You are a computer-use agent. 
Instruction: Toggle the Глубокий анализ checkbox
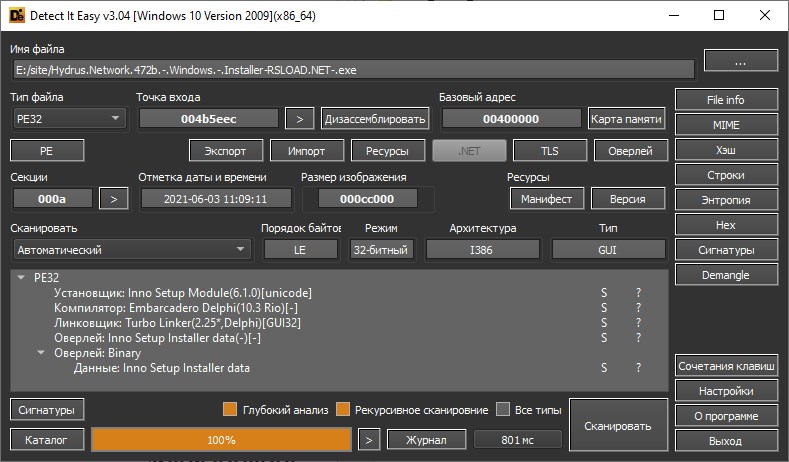coord(230,410)
